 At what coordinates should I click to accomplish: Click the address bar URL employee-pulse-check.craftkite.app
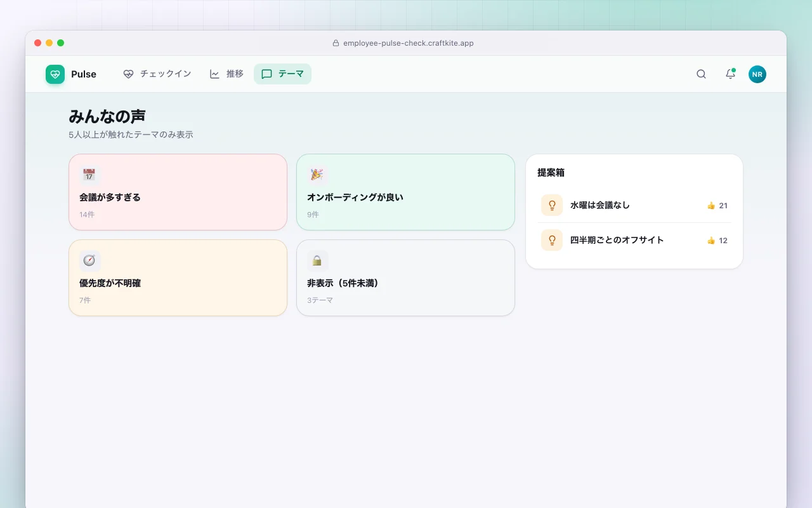tap(409, 43)
